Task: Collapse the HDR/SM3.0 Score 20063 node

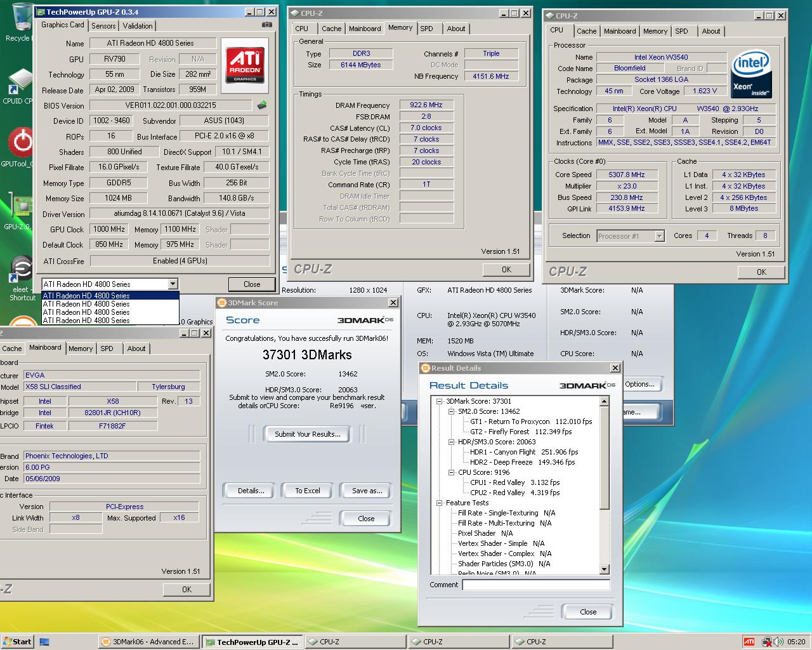Action: pos(451,442)
